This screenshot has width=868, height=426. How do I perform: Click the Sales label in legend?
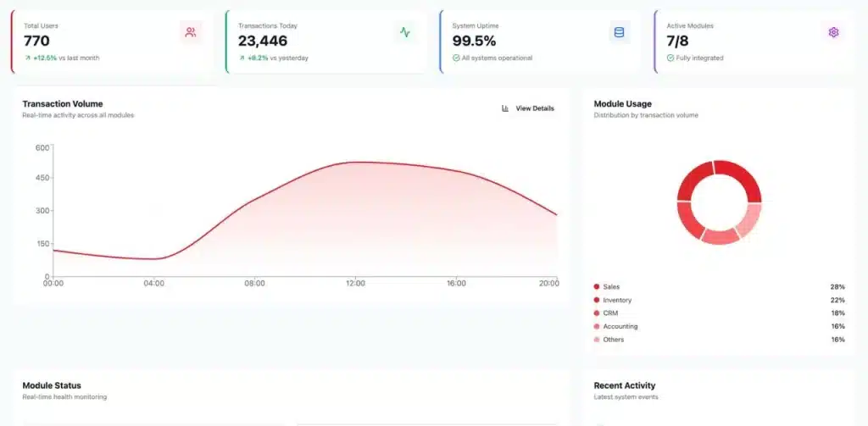coord(612,286)
